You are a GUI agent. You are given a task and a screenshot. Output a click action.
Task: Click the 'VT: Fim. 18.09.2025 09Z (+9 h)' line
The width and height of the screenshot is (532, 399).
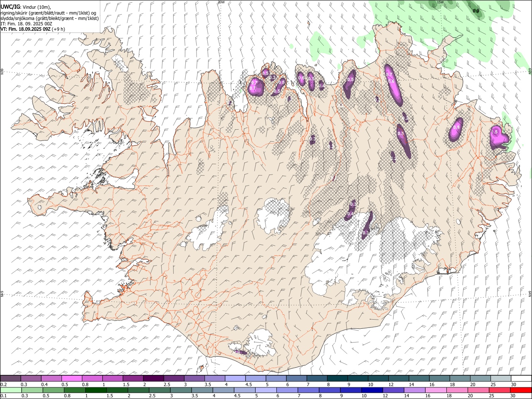pos(32,29)
